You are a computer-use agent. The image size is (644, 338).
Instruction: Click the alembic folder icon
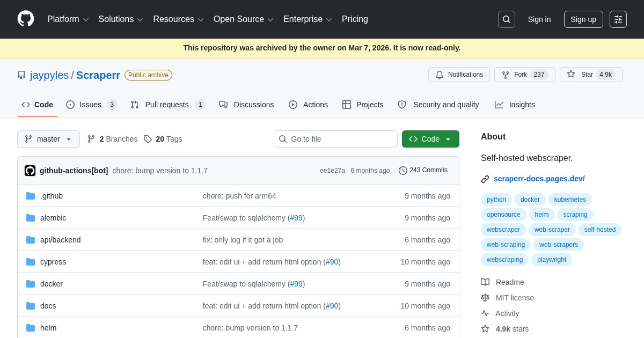tap(31, 218)
